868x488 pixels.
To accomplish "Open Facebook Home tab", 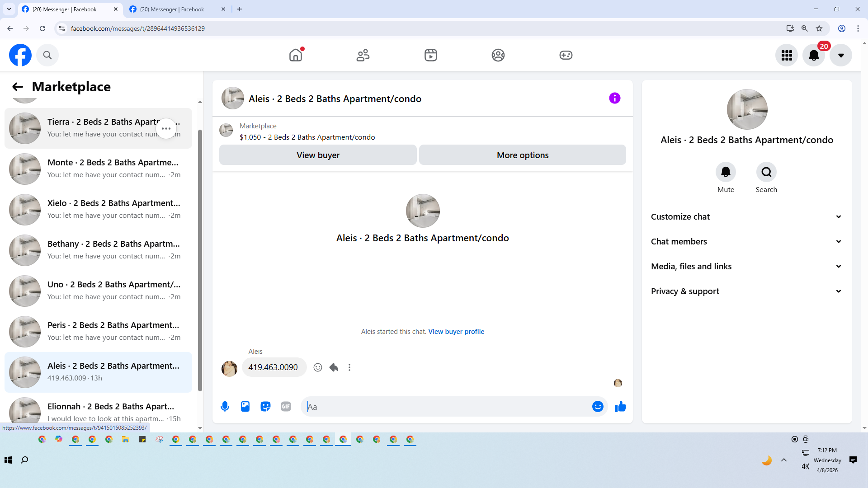I will pyautogui.click(x=296, y=55).
